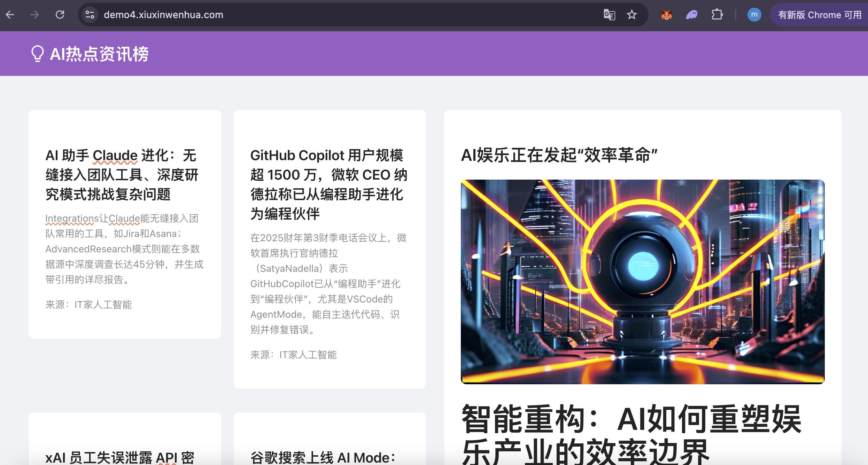Bookmark this page with the star icon
Screen dimensions: 868x465
pyautogui.click(x=631, y=15)
